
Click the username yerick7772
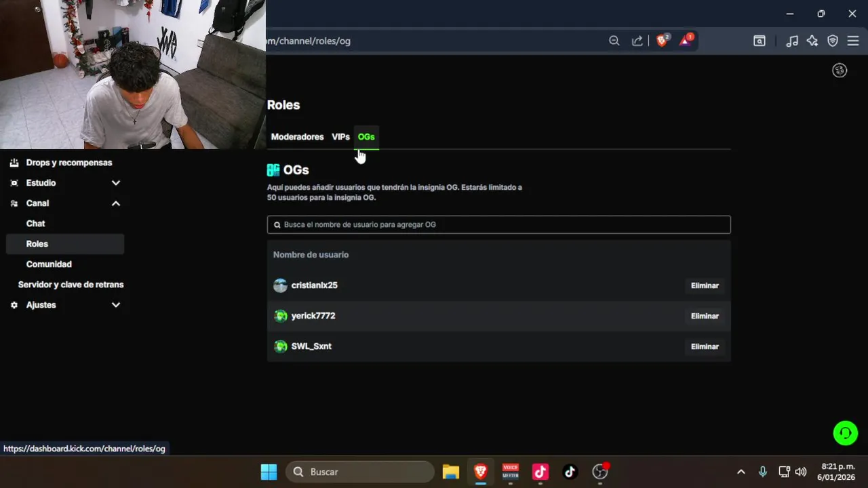pyautogui.click(x=313, y=316)
